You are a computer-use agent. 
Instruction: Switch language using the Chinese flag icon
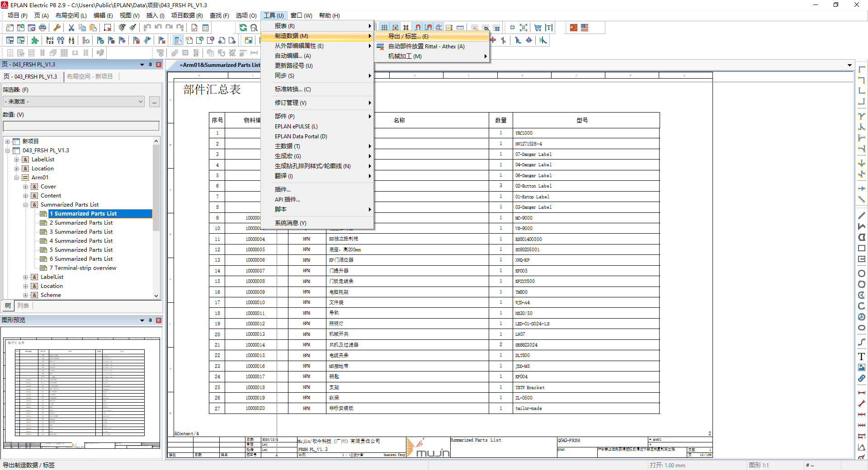[x=573, y=28]
